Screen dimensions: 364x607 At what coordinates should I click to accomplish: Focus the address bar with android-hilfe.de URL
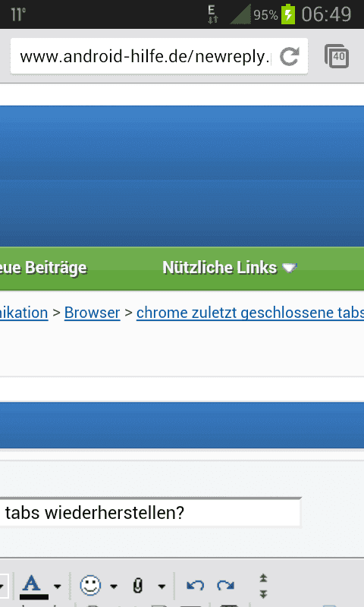click(146, 56)
